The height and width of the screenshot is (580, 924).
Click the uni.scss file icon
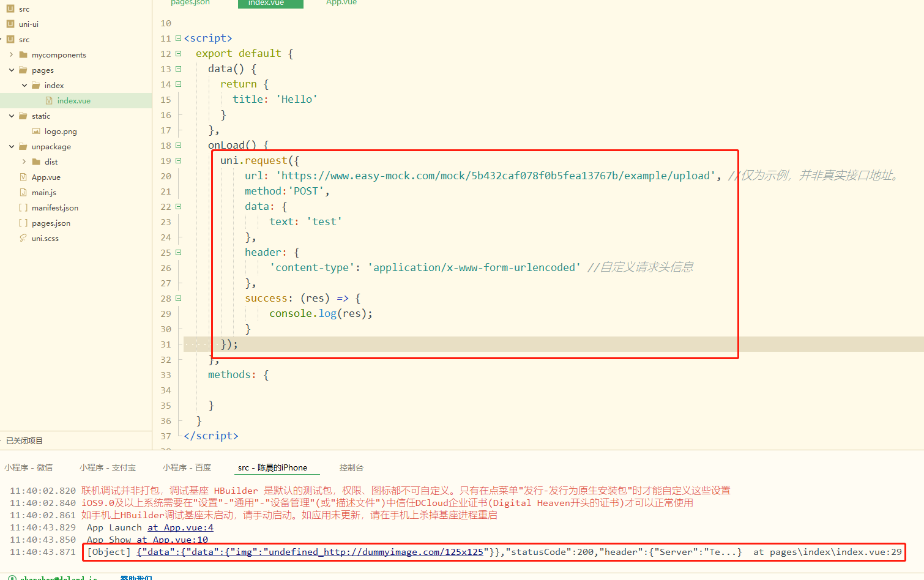[x=23, y=239]
